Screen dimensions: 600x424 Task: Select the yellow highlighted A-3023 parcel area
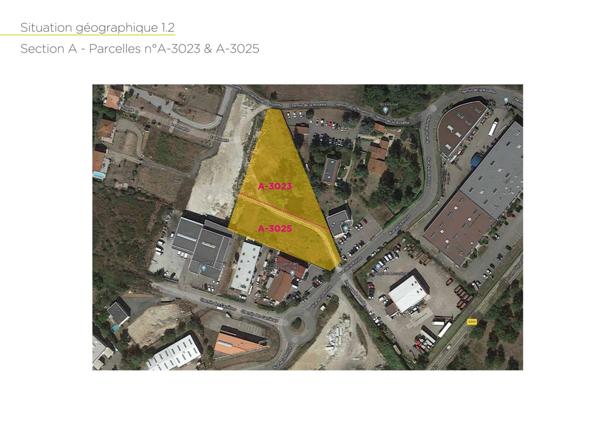(x=279, y=161)
